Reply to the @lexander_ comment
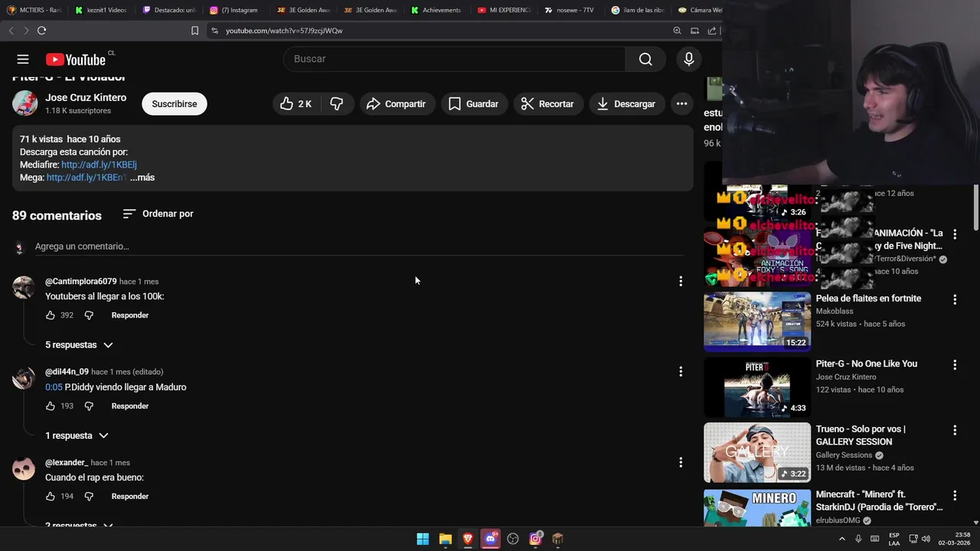Screen dimensions: 980x551 click(x=130, y=497)
